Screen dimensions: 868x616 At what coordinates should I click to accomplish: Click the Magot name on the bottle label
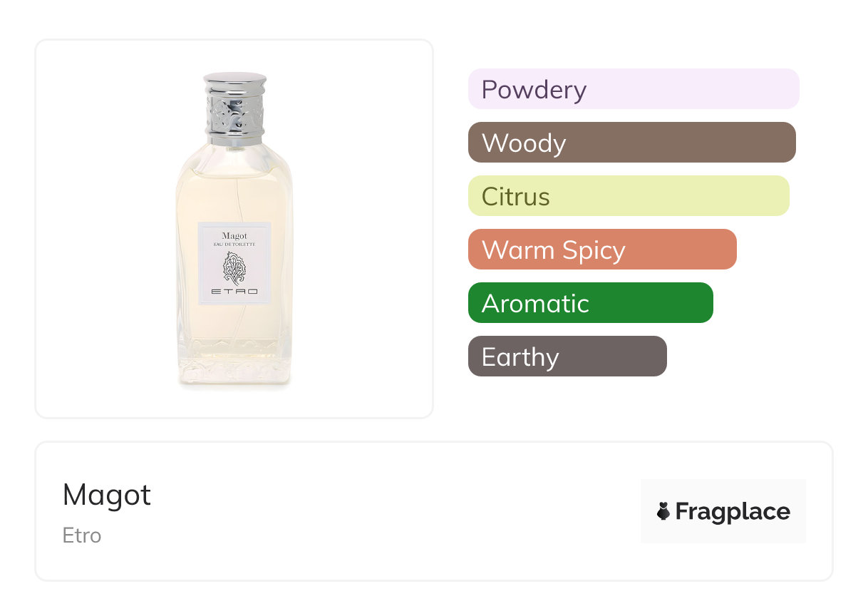coord(234,235)
